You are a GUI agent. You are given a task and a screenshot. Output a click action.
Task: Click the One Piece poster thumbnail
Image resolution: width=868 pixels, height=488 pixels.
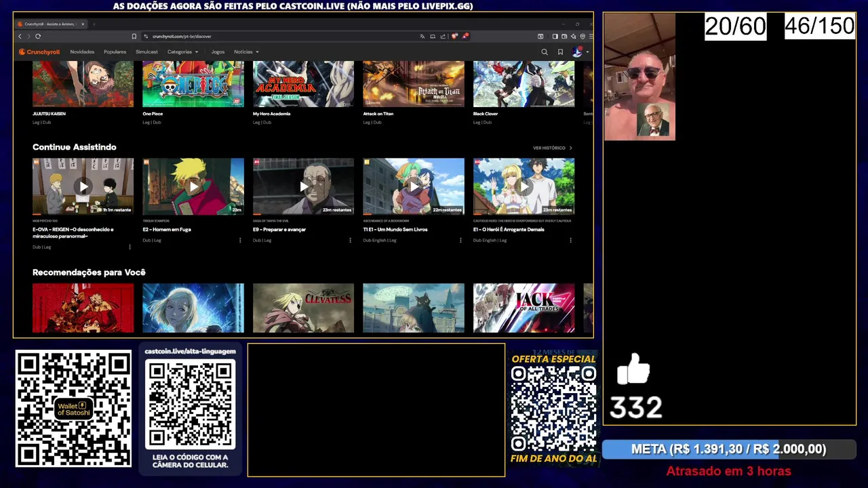[x=193, y=84]
